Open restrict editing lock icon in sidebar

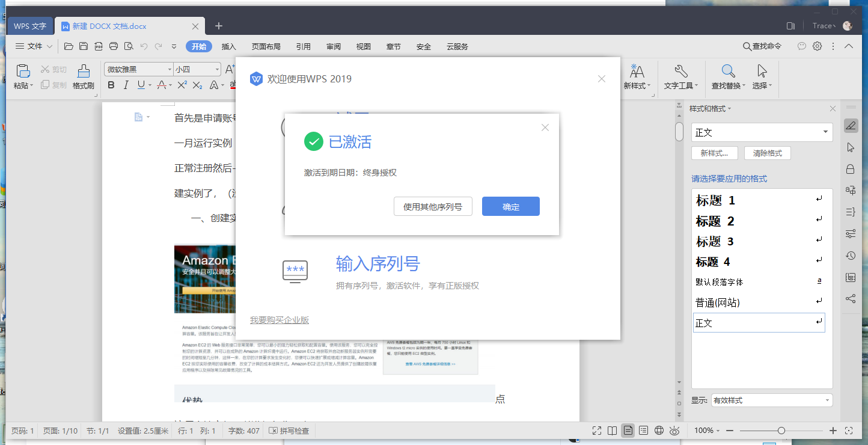tap(851, 169)
